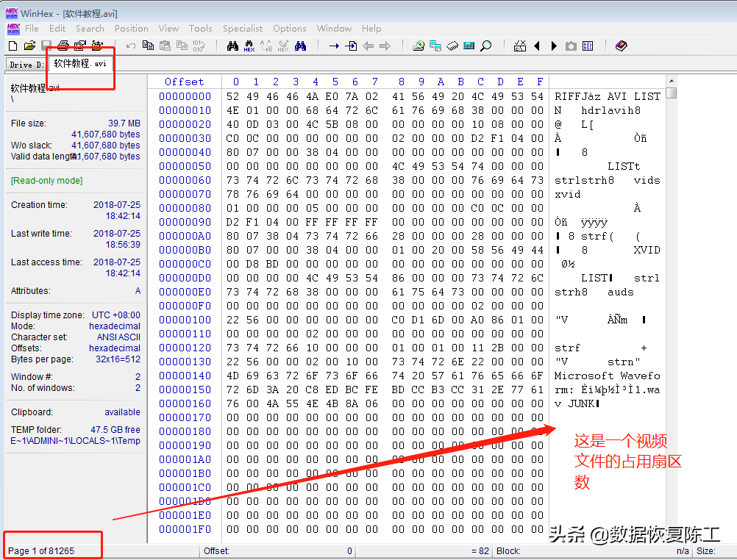Click the Mode value hexadecimal
Image resolution: width=737 pixels, height=560 pixels.
point(115,326)
